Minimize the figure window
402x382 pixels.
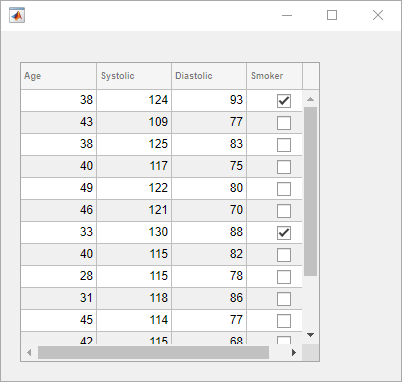pyautogui.click(x=287, y=15)
